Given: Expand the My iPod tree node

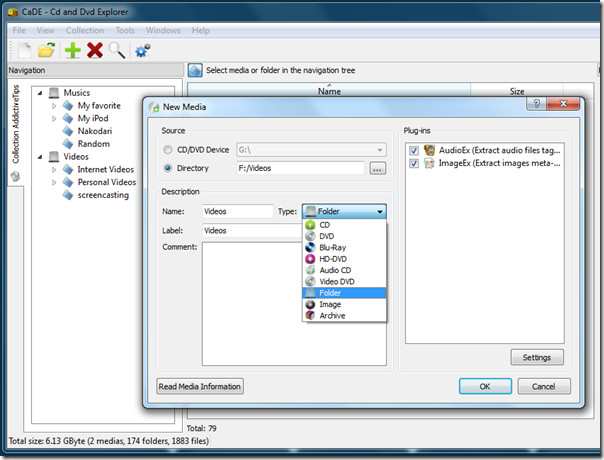Looking at the screenshot, I should coord(54,118).
